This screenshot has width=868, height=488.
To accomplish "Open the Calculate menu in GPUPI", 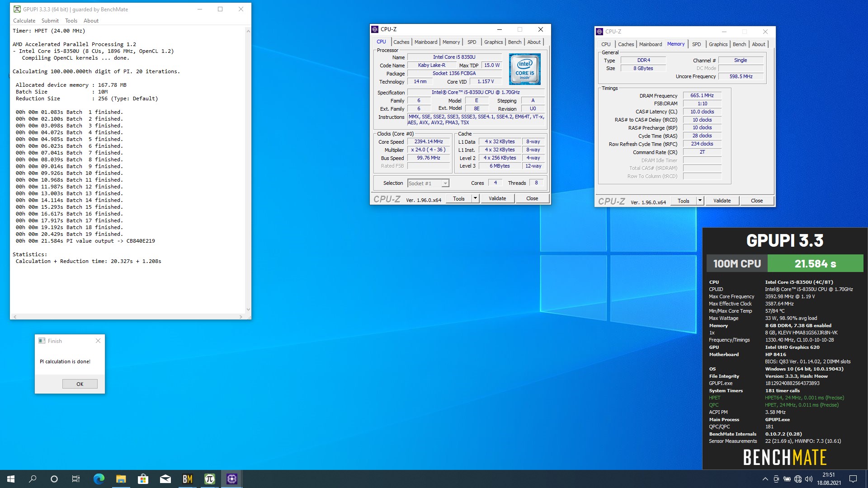I will pyautogui.click(x=24, y=21).
